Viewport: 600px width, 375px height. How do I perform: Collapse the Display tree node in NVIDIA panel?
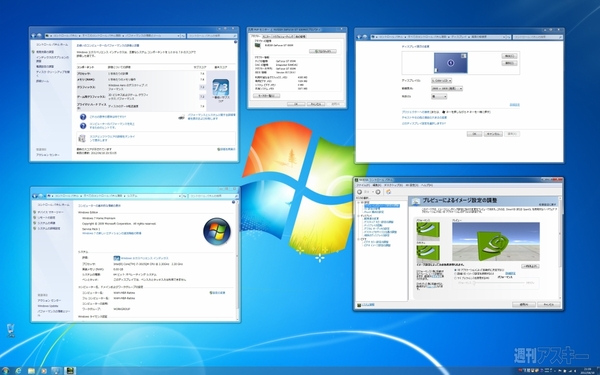pyautogui.click(x=359, y=216)
